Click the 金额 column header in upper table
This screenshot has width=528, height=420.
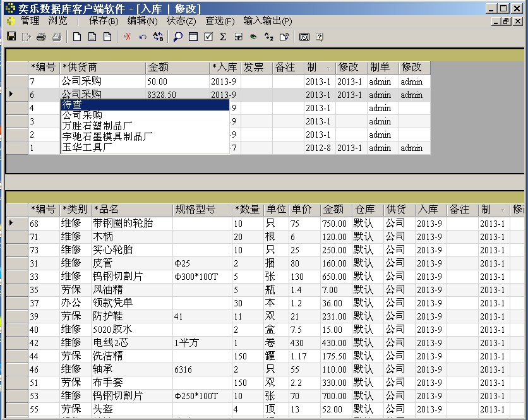coord(176,68)
